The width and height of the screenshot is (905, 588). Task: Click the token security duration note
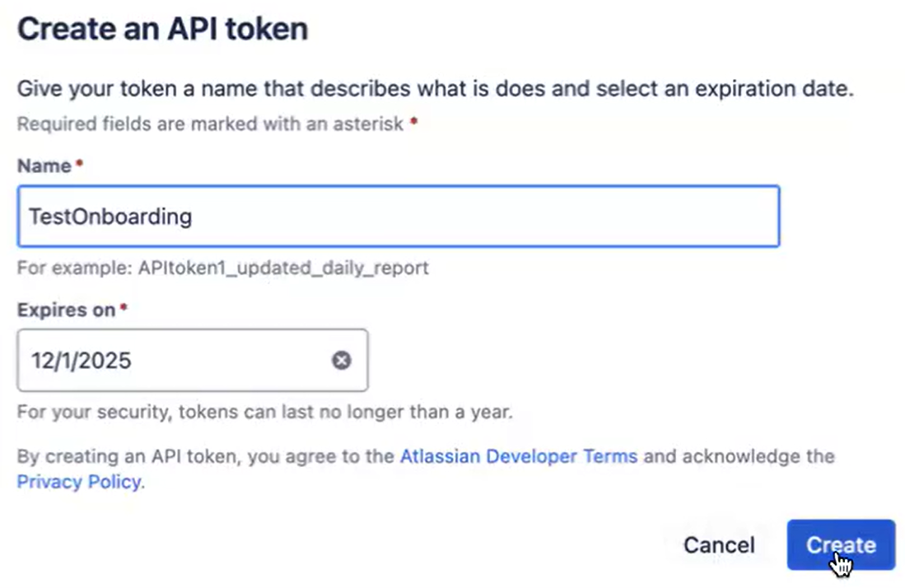[264, 411]
